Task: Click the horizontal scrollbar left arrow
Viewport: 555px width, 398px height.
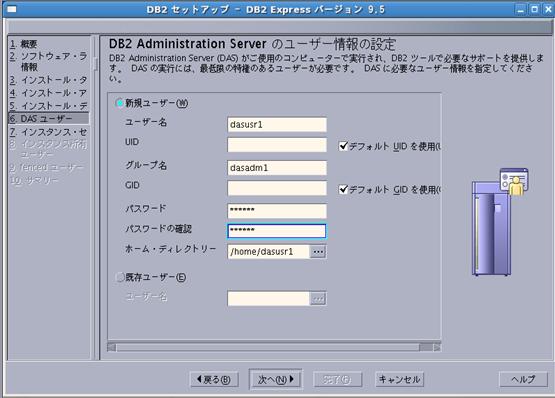Action: (111, 347)
